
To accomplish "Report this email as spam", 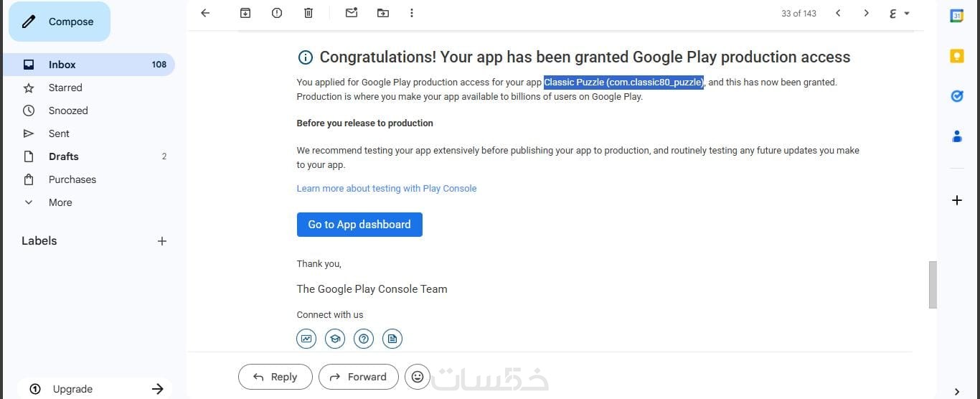I will (277, 13).
